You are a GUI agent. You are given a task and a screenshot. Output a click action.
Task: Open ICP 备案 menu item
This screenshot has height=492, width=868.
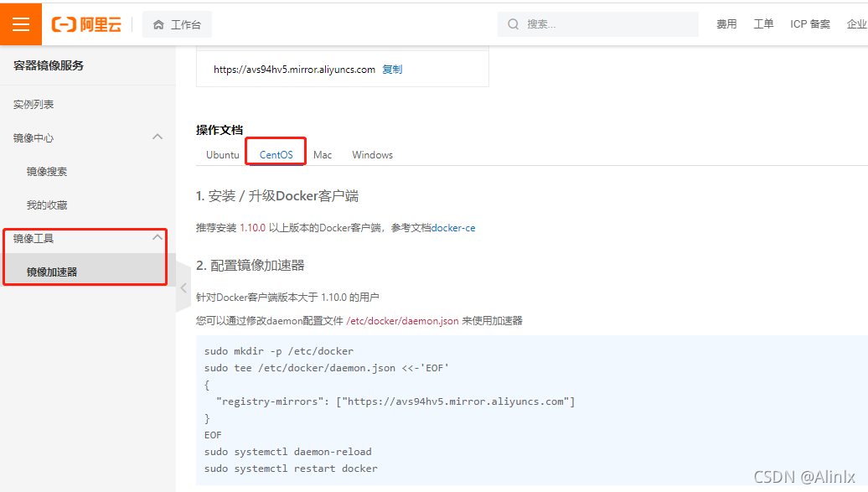pos(810,24)
